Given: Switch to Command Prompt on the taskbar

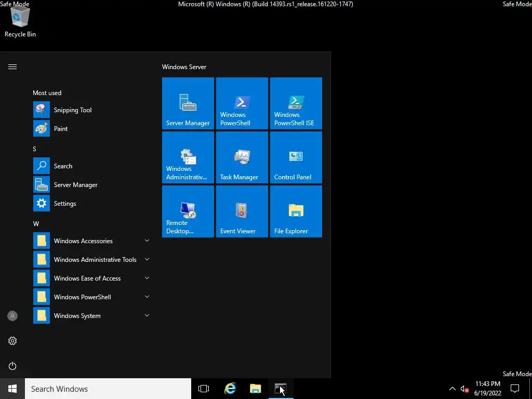Looking at the screenshot, I should (x=281, y=389).
